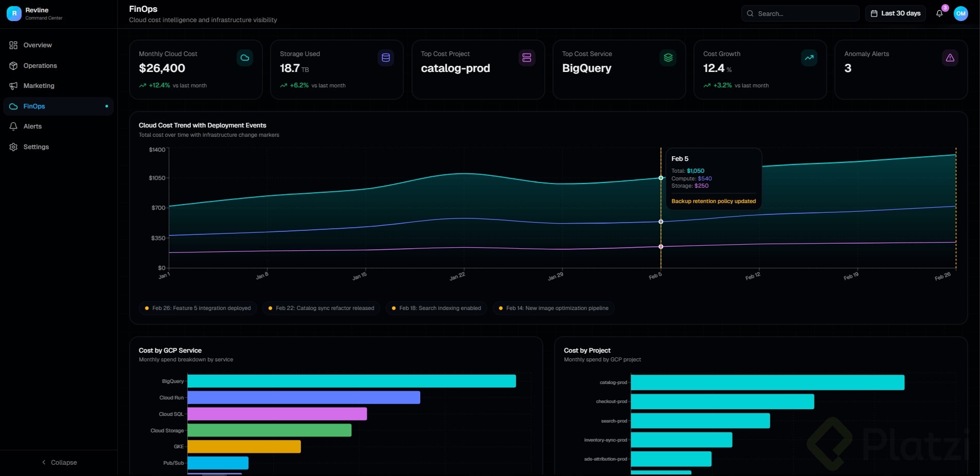Viewport: 980px width, 476px height.
Task: Open the Operations section
Action: click(x=58, y=66)
